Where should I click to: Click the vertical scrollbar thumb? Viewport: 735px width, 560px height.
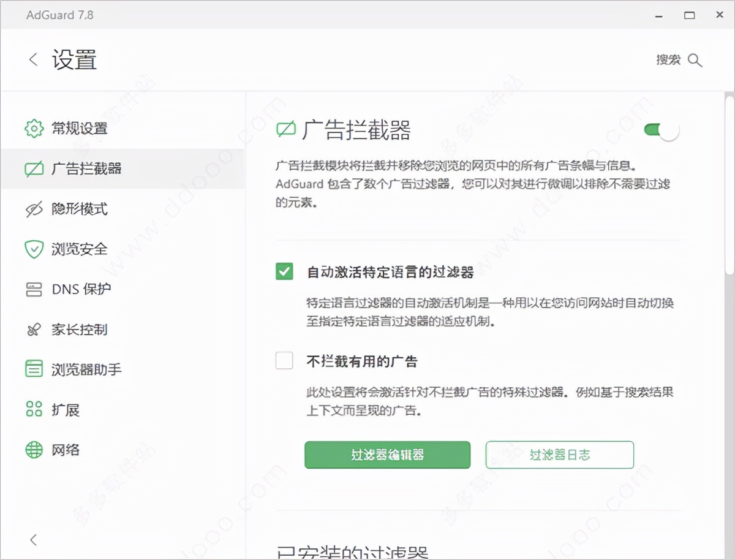coord(729,186)
